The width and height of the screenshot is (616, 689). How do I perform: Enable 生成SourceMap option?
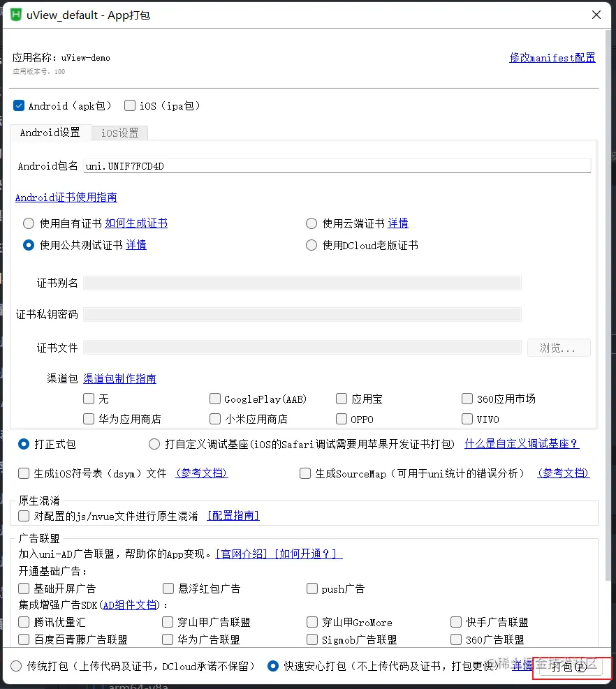tap(305, 473)
